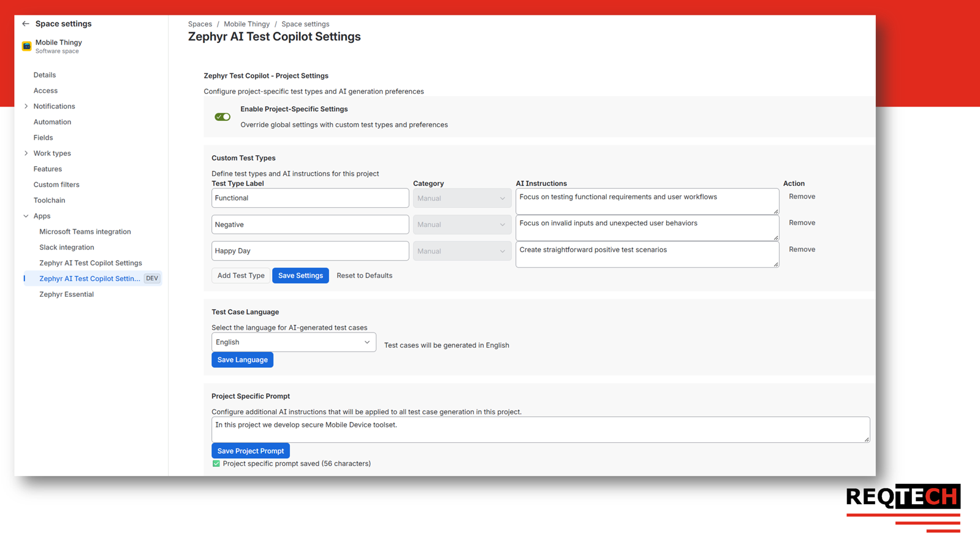Open Zephyr Essential in the sidebar

(x=67, y=294)
